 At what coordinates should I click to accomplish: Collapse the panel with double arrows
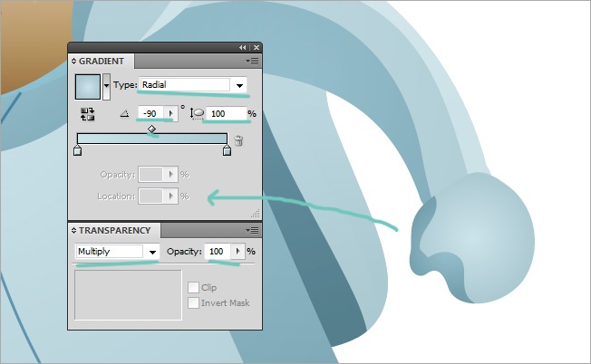coord(243,47)
